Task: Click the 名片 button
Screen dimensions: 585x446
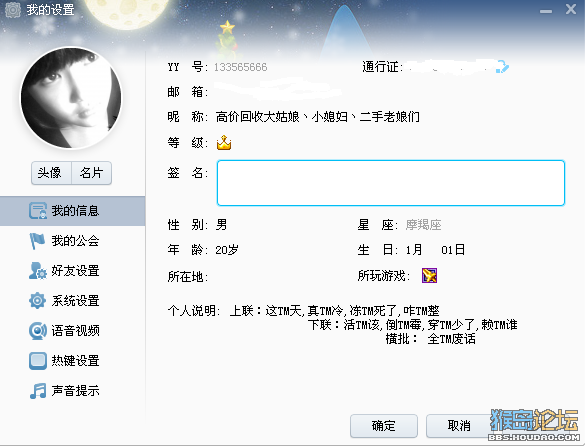Action: coord(91,173)
